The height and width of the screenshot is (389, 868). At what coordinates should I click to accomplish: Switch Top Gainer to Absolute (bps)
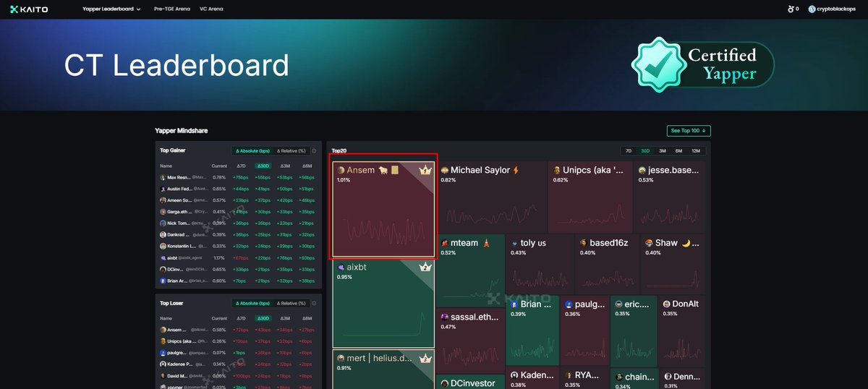tap(251, 151)
